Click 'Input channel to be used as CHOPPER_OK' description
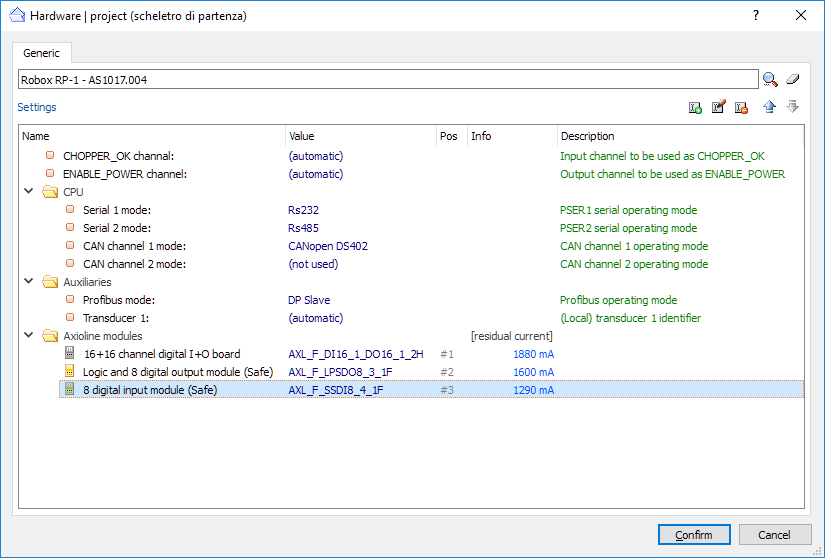825x558 pixels. (x=662, y=156)
